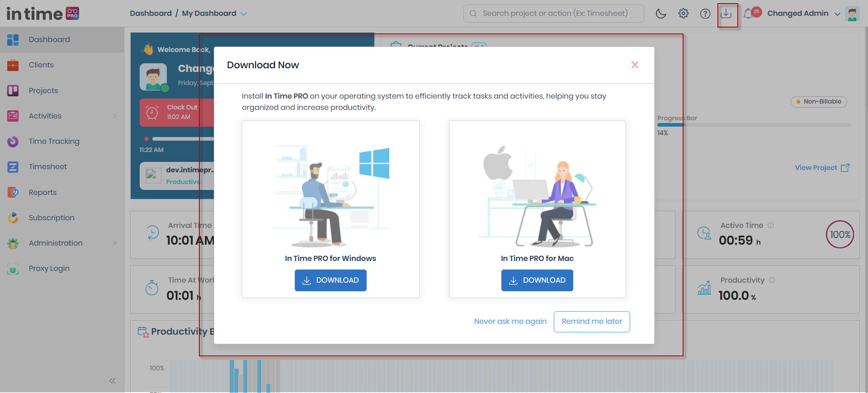This screenshot has width=868, height=393.
Task: Click Remind me later button
Action: click(592, 322)
